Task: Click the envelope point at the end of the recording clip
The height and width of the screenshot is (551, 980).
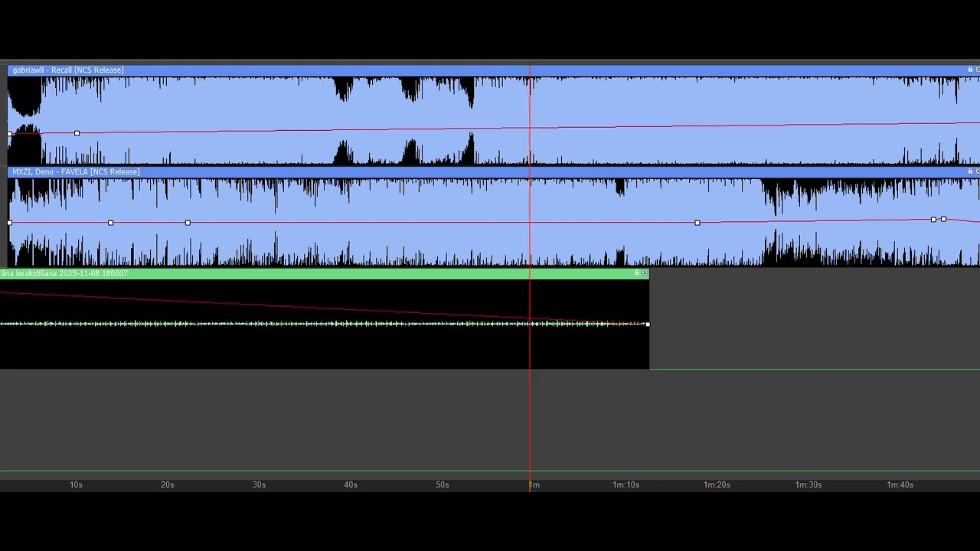Action: click(x=648, y=324)
